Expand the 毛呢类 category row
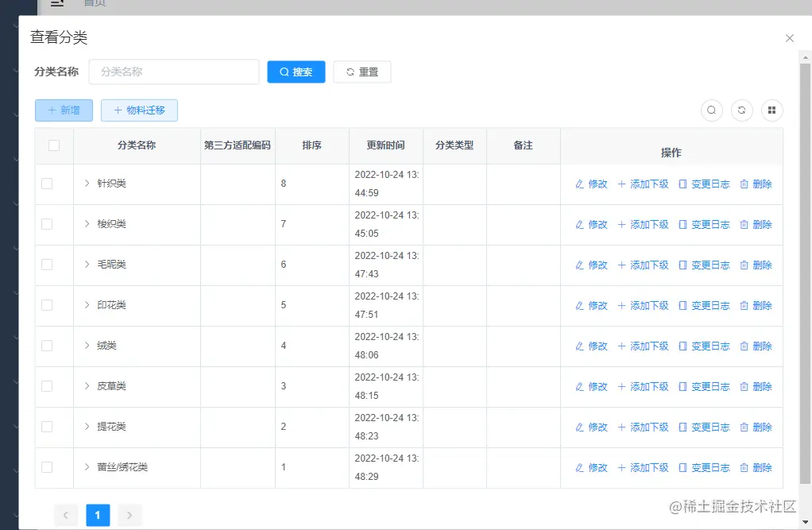812x530 pixels. tap(87, 265)
